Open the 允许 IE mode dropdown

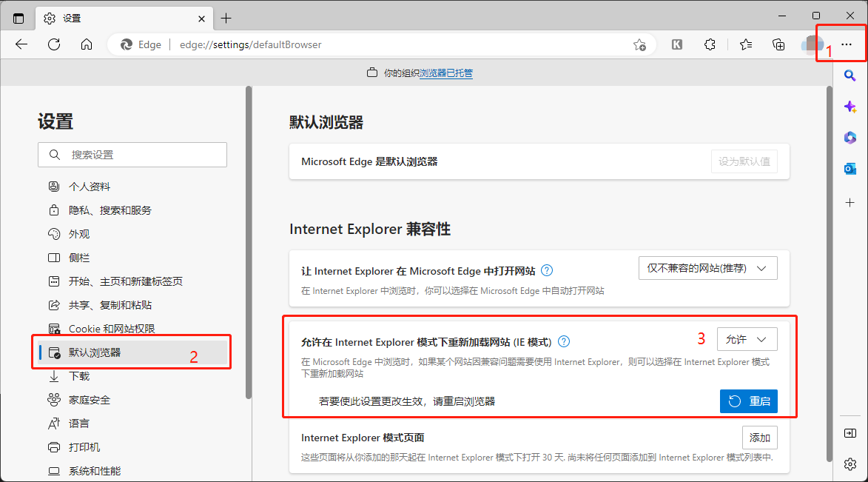[x=747, y=339]
